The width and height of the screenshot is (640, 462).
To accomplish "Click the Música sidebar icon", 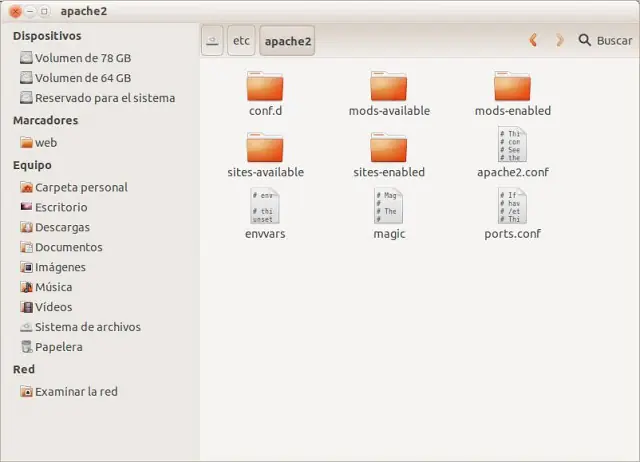I will coord(26,287).
